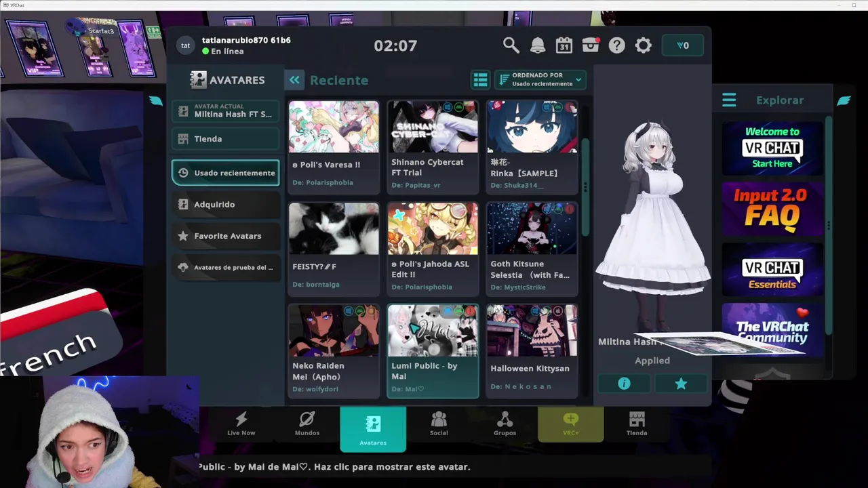Click username tatianarubio870 61b6

[246, 40]
